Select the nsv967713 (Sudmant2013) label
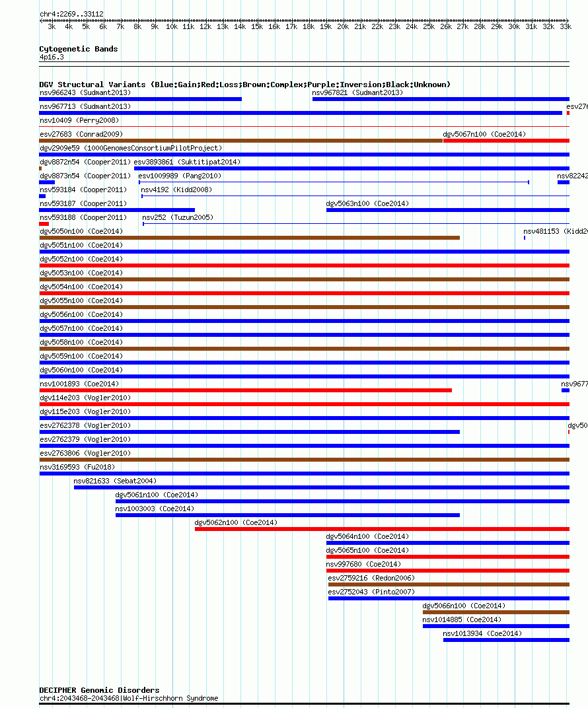Image resolution: width=588 pixels, height=708 pixels. [85, 106]
